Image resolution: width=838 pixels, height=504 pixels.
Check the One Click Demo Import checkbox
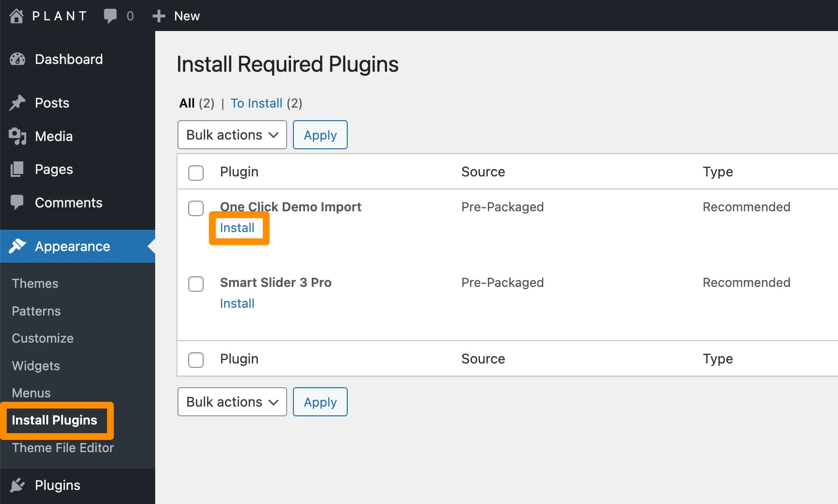[196, 208]
